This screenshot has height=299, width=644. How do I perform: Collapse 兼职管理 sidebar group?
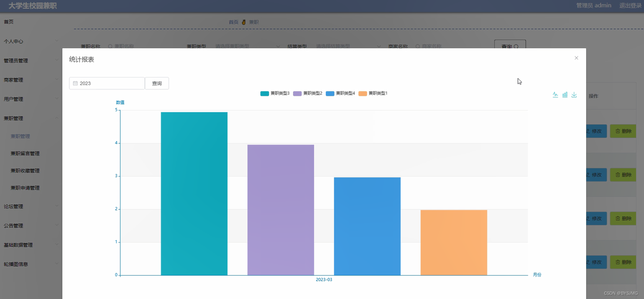click(31, 118)
